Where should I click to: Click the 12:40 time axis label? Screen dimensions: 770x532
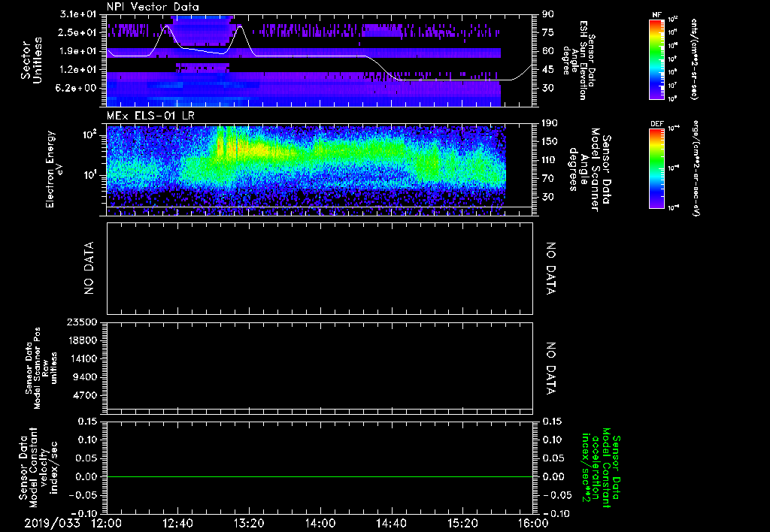[x=178, y=524]
